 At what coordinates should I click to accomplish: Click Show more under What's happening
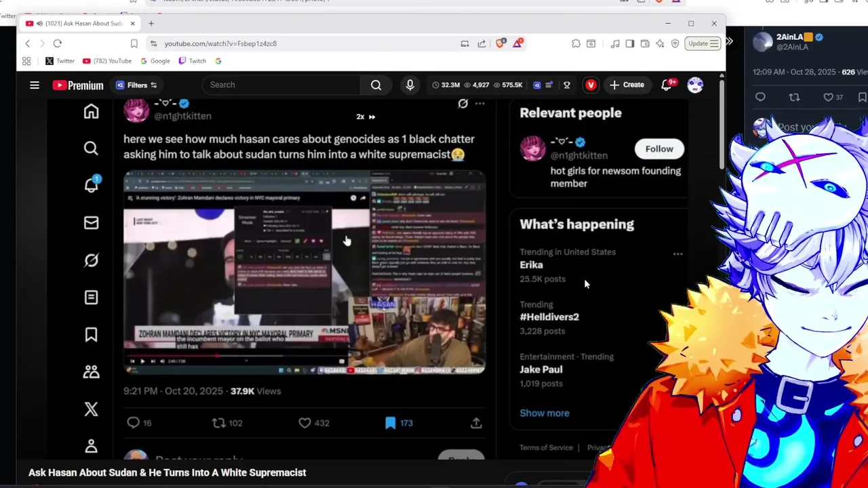[545, 413]
